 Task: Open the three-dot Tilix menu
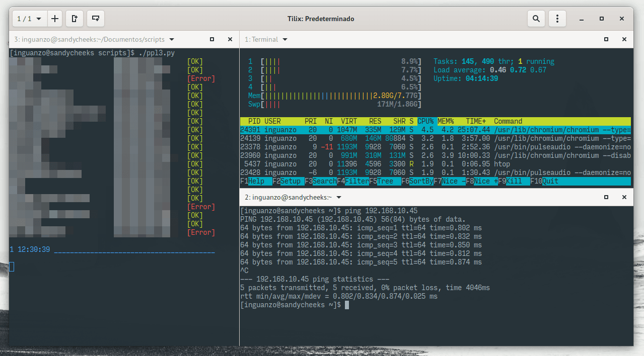[557, 19]
